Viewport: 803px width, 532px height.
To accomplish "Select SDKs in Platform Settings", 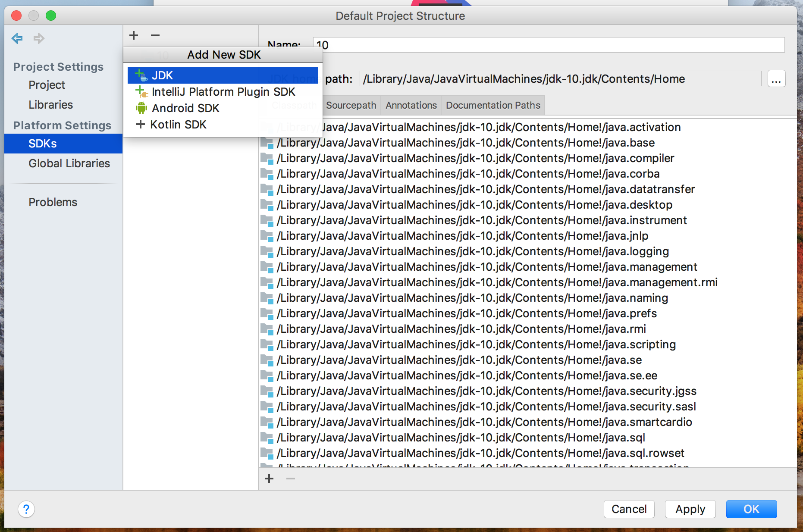I will click(x=63, y=144).
